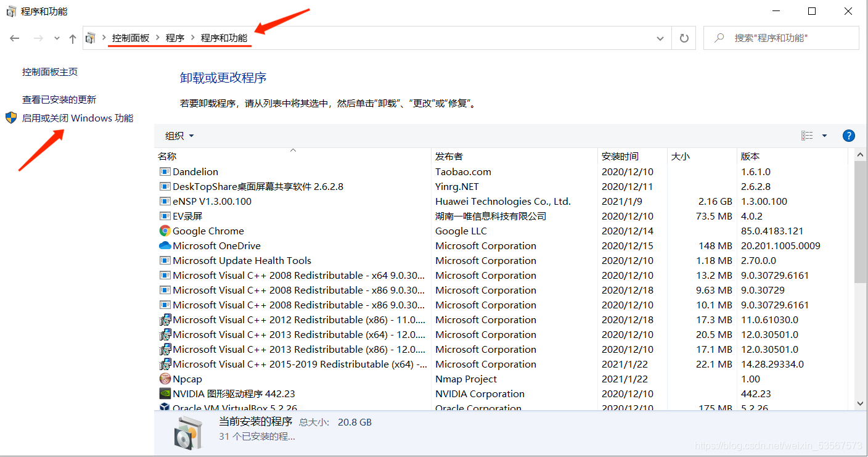Refresh the Programs and Features list
The height and width of the screenshot is (457, 868).
pyautogui.click(x=684, y=38)
